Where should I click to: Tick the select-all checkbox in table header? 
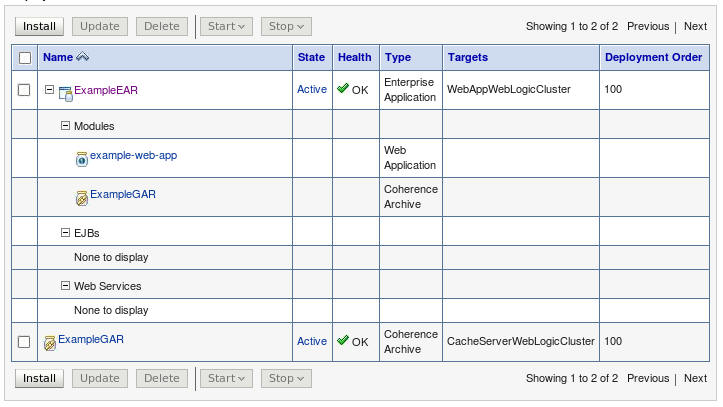[x=25, y=58]
